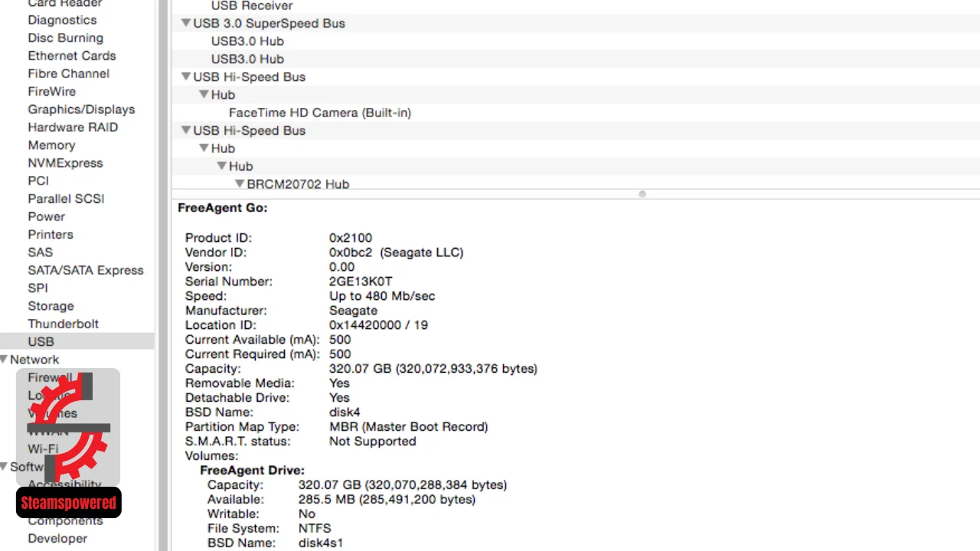Screen dimensions: 980x551
Task: Open Memory in the sidebar
Action: point(51,145)
